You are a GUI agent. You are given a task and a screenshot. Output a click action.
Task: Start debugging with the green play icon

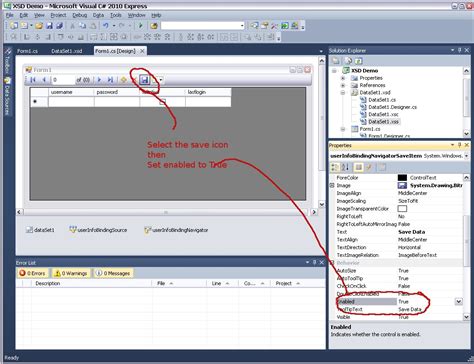140,26
